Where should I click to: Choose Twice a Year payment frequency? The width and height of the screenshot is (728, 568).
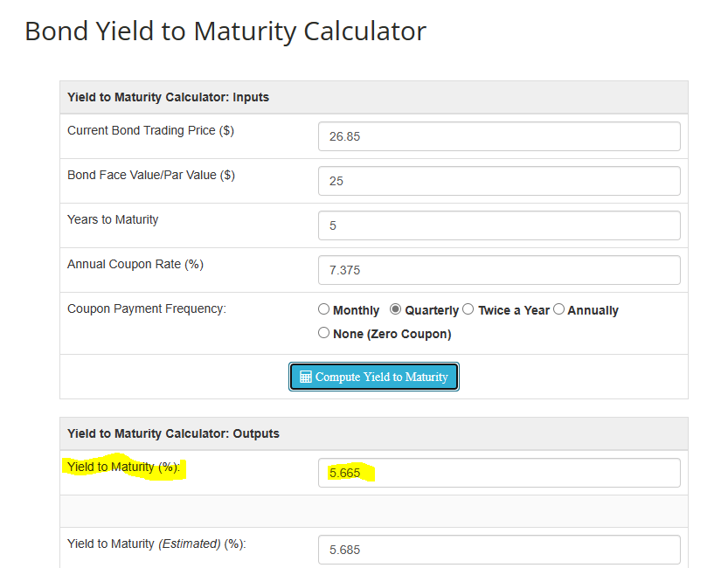click(x=468, y=309)
